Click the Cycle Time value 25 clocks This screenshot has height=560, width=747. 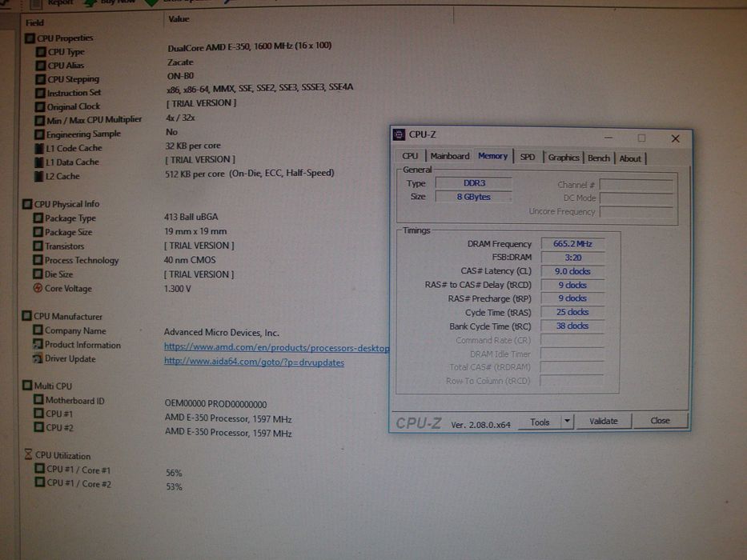pyautogui.click(x=572, y=312)
